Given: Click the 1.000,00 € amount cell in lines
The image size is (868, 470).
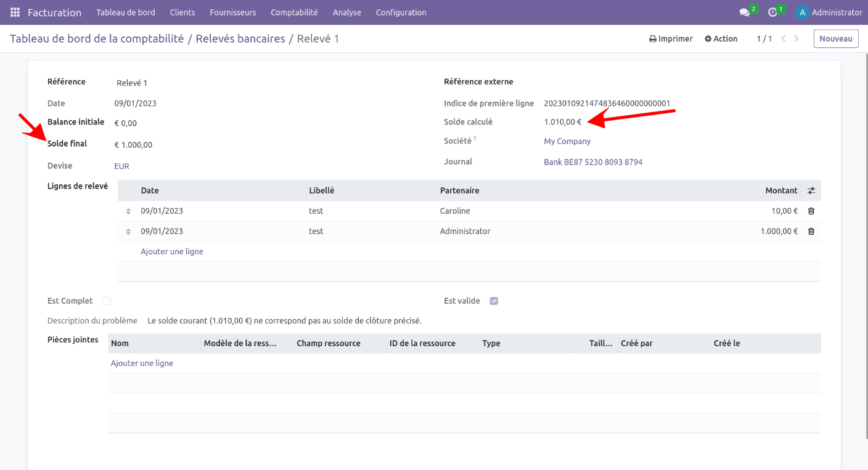Looking at the screenshot, I should coord(779,232).
